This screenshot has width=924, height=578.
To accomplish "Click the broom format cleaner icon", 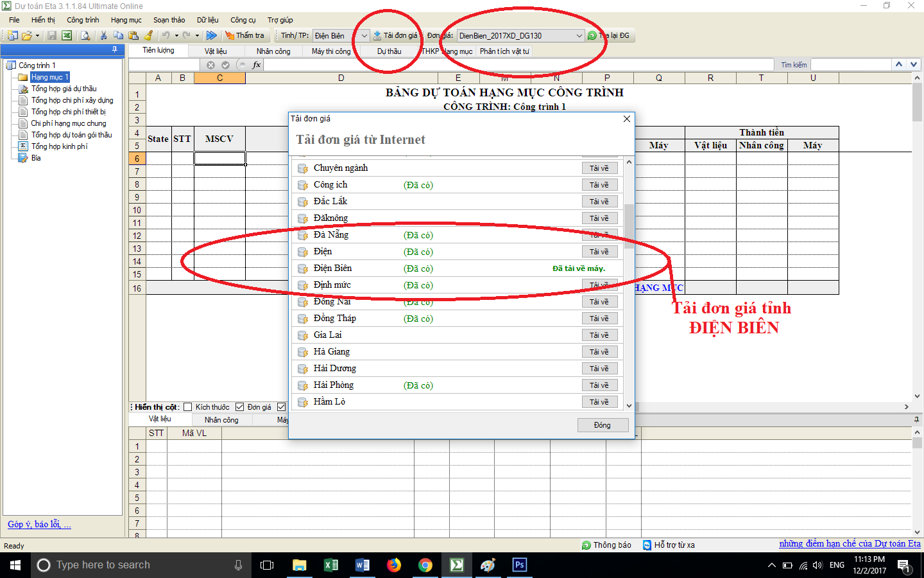I will [x=149, y=36].
